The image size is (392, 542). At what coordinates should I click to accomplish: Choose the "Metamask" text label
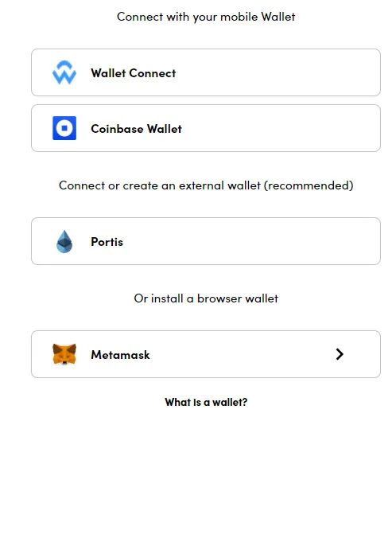point(120,355)
